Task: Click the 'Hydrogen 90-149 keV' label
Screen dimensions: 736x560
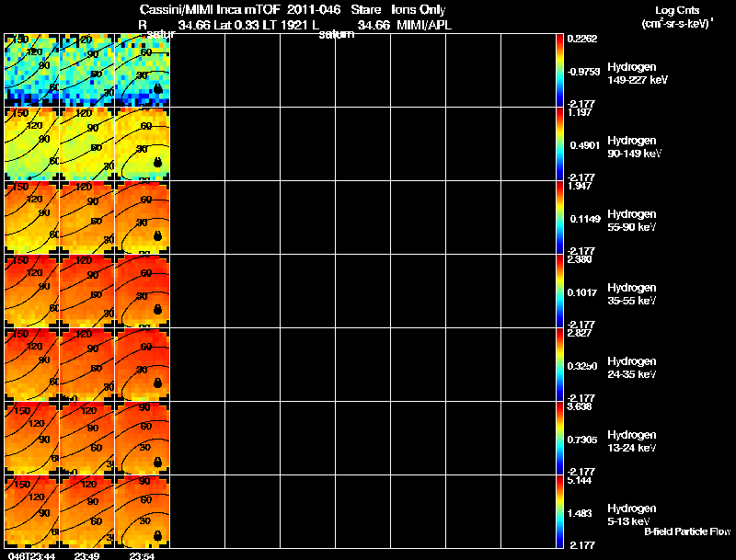Action: coord(635,147)
